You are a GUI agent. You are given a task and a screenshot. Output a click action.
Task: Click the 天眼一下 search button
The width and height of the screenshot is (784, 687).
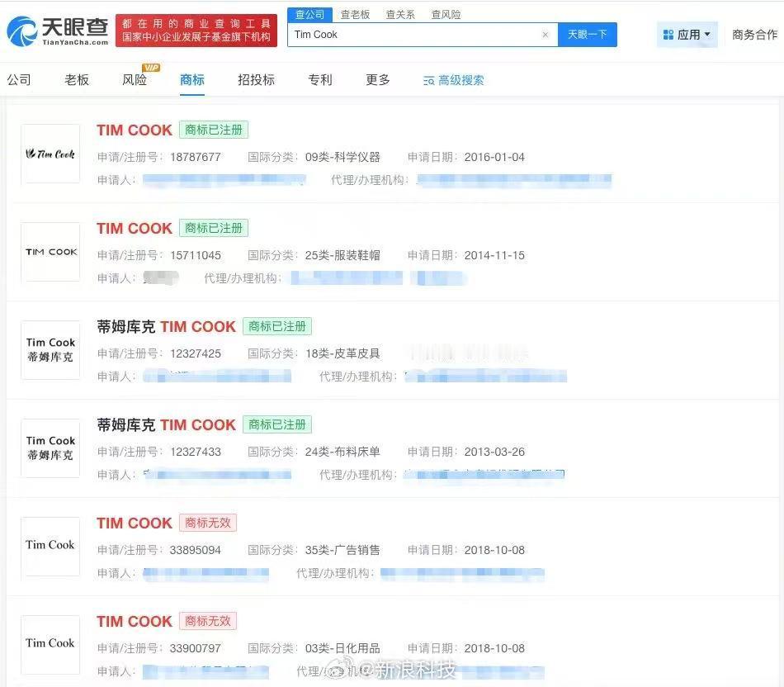coord(587,35)
